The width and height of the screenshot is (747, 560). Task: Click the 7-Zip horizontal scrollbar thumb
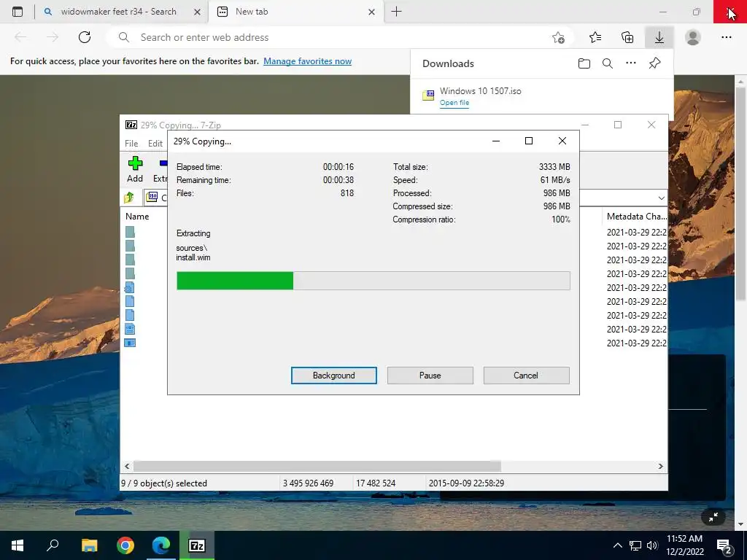[x=317, y=466]
